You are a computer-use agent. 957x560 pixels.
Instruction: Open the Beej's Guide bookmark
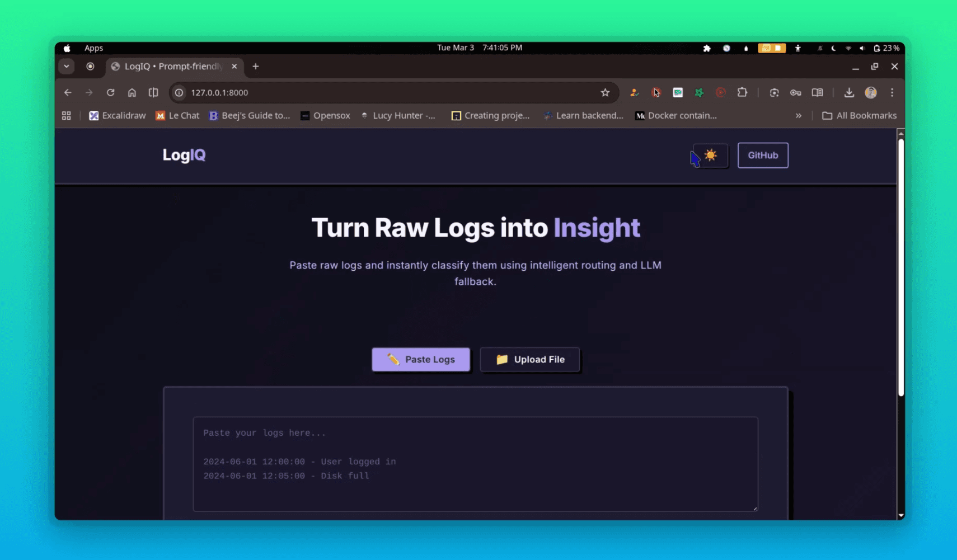[250, 116]
